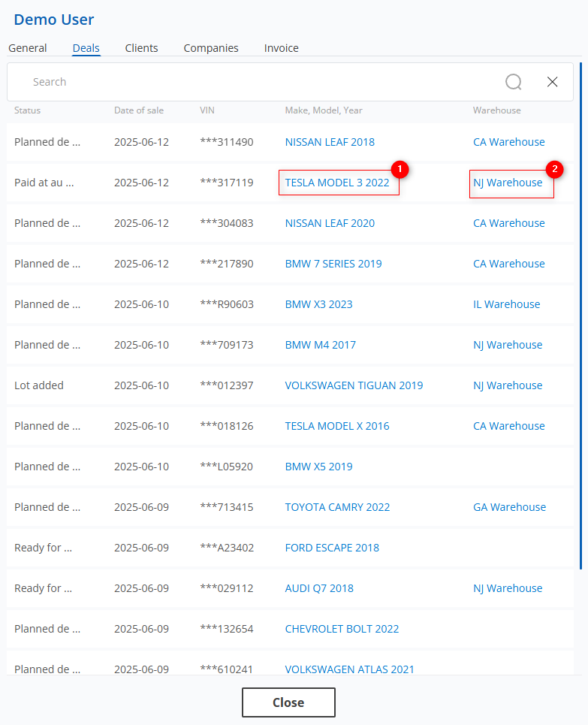
Task: Click the blue vertical scrollbar
Action: pos(580,316)
